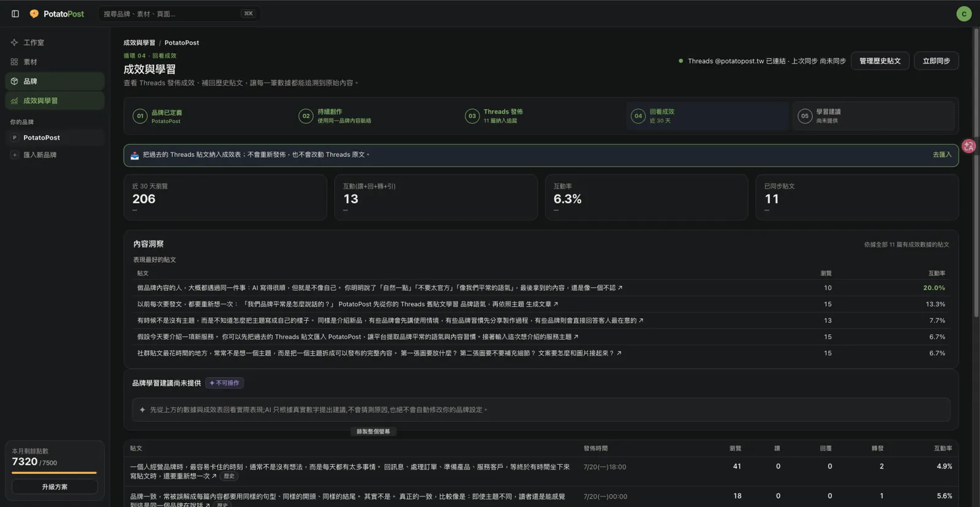Click 成效與學習 in the breadcrumb
This screenshot has width=980, height=507.
139,43
